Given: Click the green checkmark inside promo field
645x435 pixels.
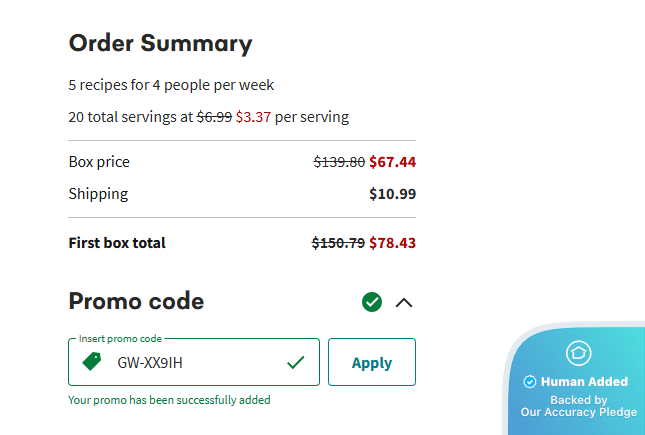Looking at the screenshot, I should pyautogui.click(x=296, y=362).
